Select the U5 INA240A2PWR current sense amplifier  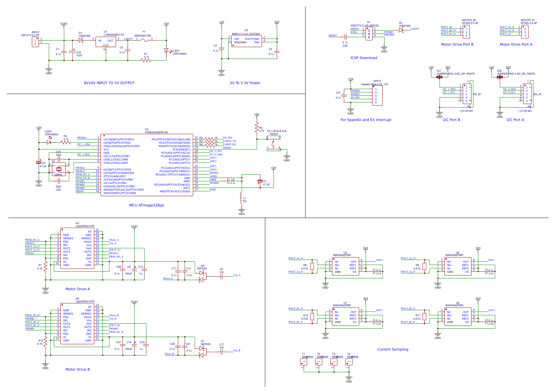coord(345,267)
